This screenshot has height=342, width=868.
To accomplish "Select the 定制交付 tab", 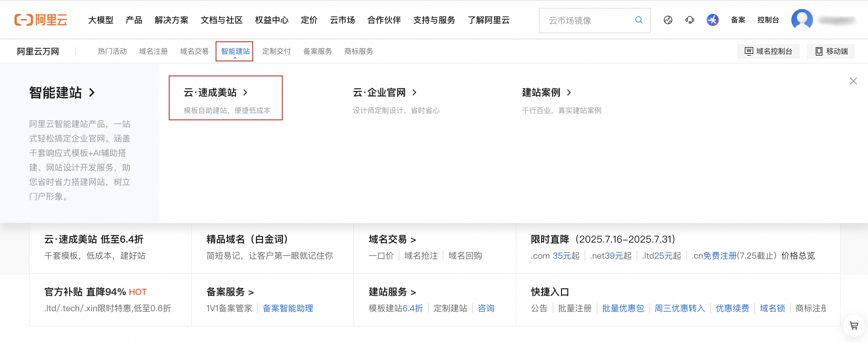I will point(276,51).
